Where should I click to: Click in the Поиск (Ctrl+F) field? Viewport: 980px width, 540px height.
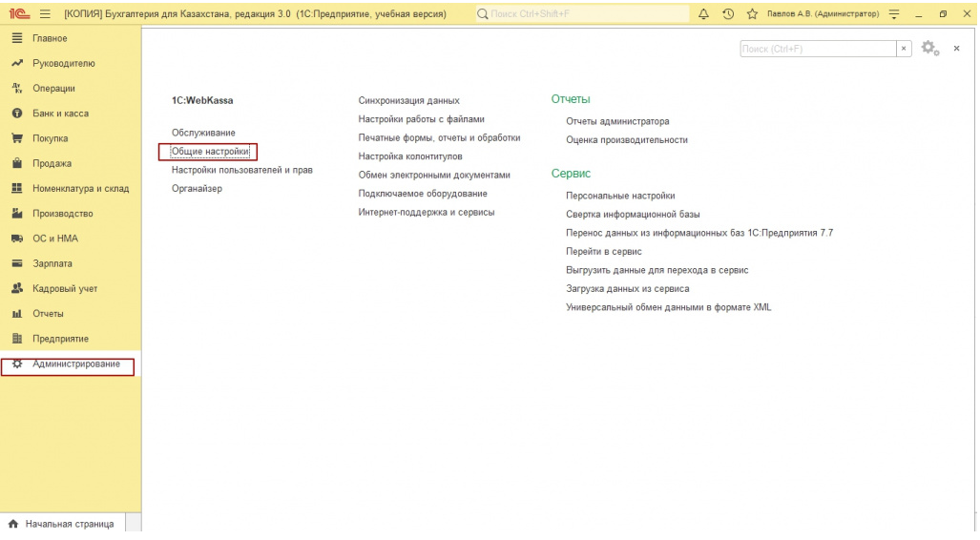point(816,49)
